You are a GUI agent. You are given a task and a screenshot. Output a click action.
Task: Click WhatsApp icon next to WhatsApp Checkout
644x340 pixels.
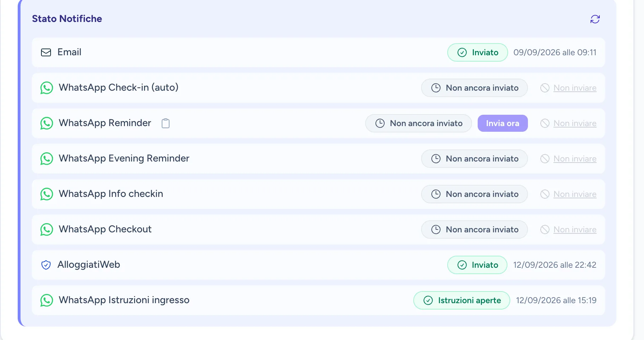point(47,229)
